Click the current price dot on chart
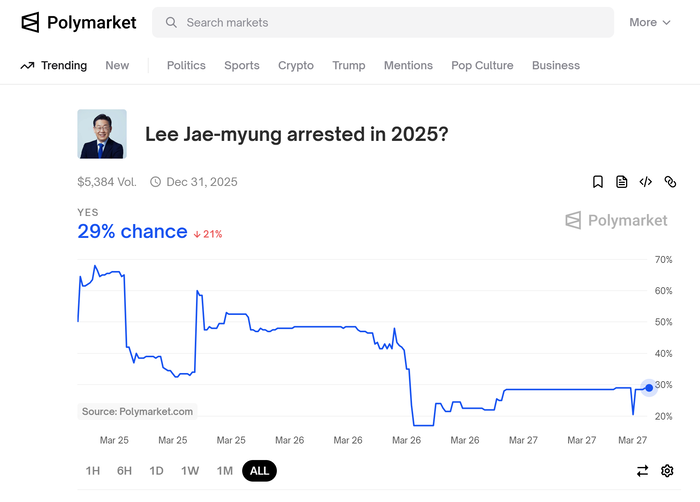 coord(649,387)
